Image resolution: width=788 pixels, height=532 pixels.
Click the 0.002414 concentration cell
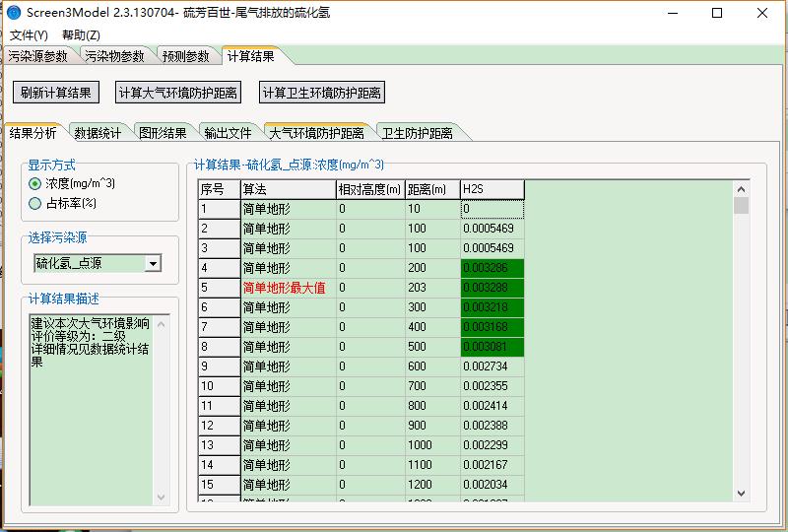click(x=492, y=406)
